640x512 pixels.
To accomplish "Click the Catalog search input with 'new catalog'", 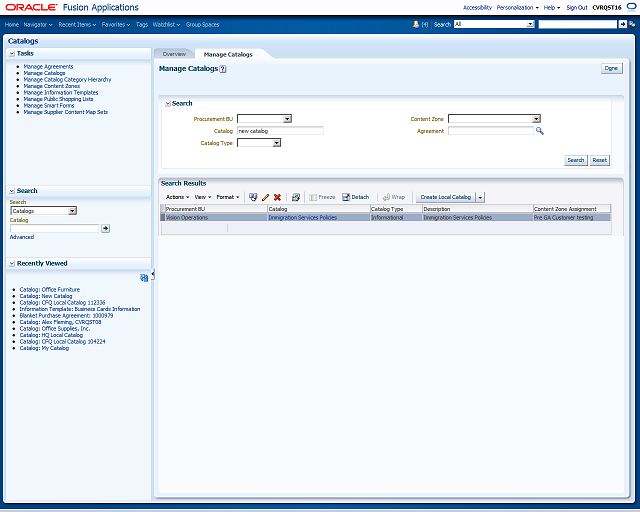I will pyautogui.click(x=280, y=131).
